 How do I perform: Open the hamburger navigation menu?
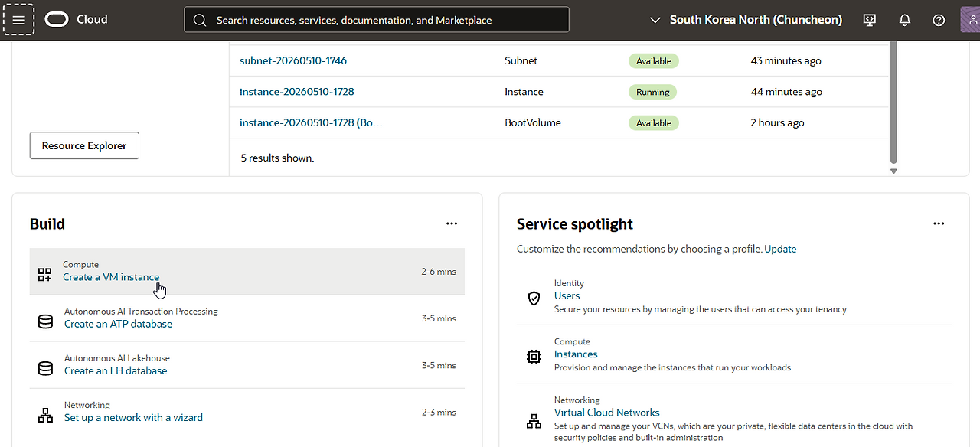pos(19,20)
